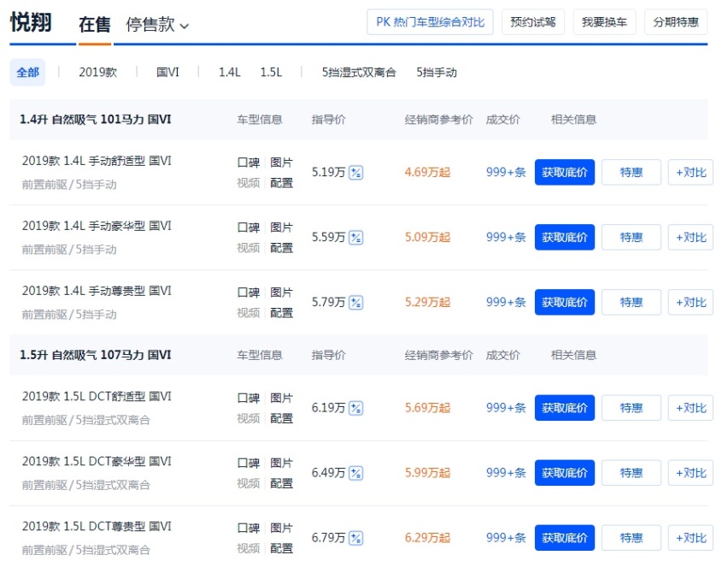The width and height of the screenshot is (728, 567).
Task: Open price calculator icon beside 5.59万
Action: pyautogui.click(x=355, y=238)
